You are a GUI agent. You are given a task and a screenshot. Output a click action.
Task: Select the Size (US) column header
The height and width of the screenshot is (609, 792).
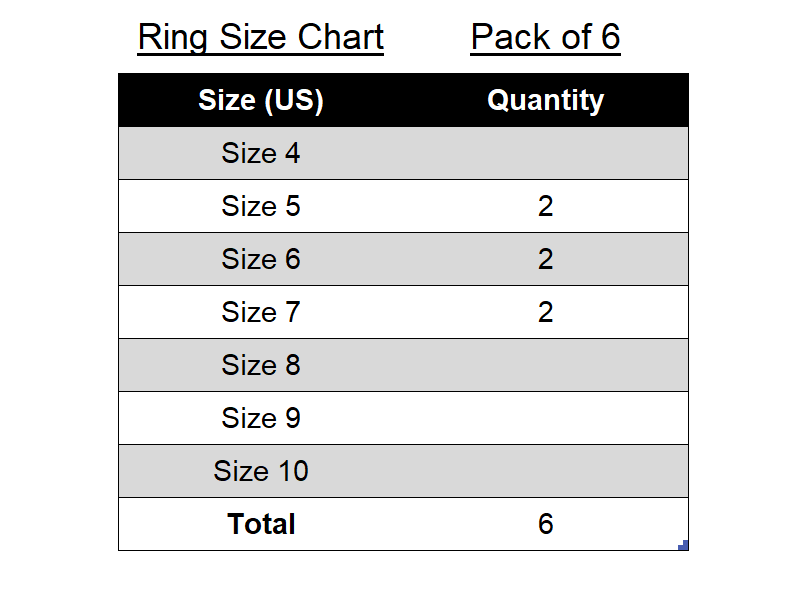click(x=261, y=101)
